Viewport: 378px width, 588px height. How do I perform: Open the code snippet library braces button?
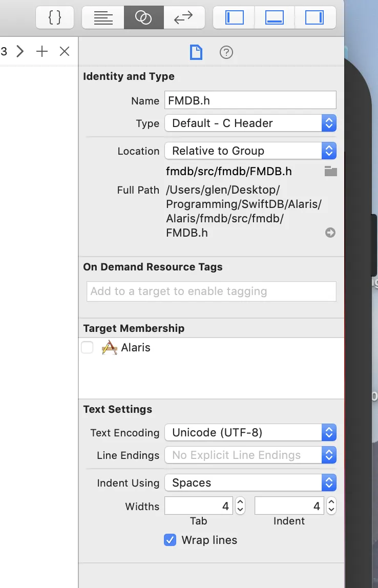[x=55, y=17]
